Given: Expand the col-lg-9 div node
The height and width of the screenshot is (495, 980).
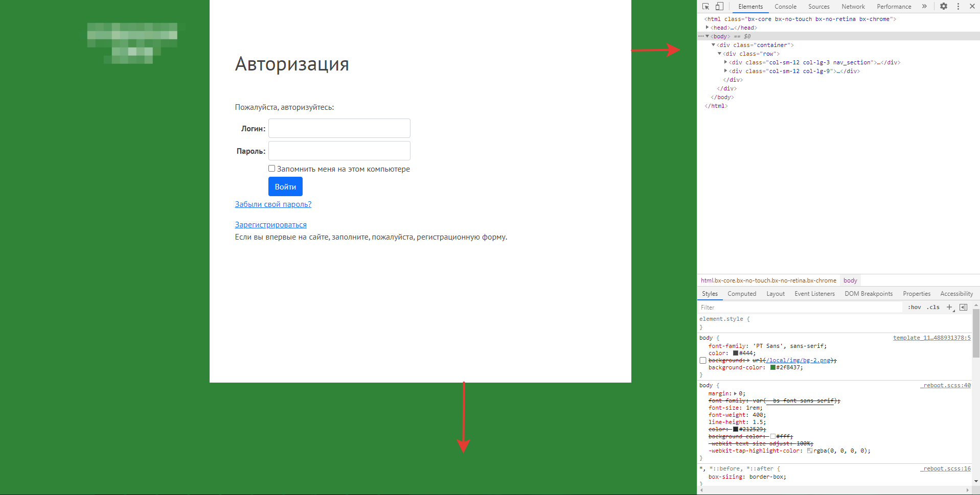Looking at the screenshot, I should (x=725, y=71).
